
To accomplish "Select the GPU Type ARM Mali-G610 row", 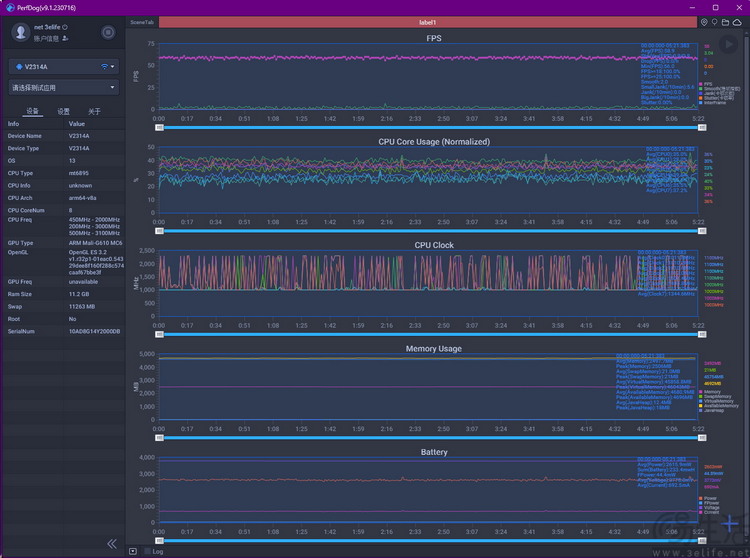I will point(64,243).
